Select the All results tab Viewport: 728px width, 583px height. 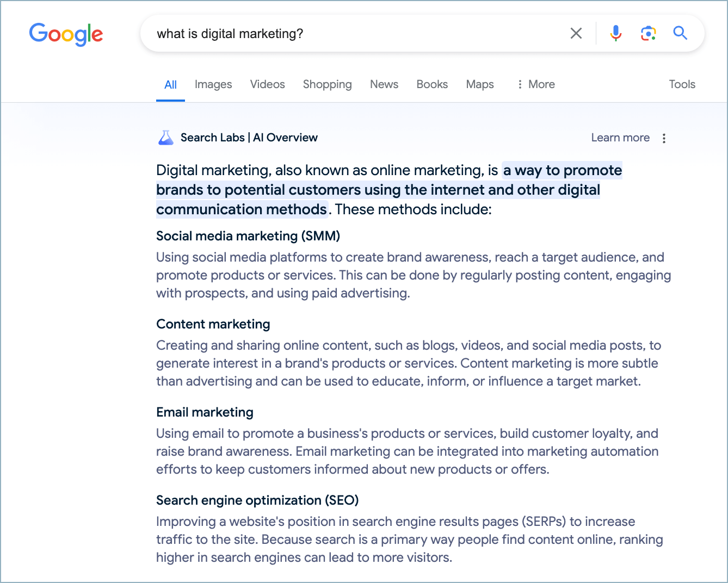click(x=170, y=85)
